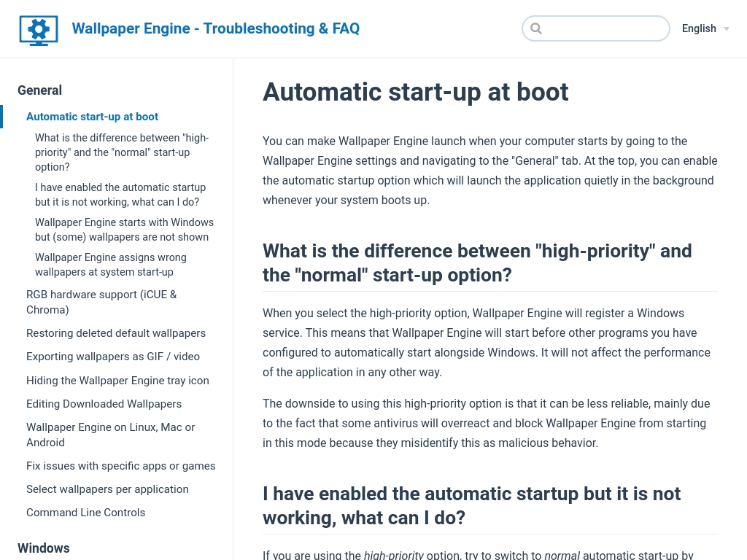The image size is (747, 560).
Task: Click paragraph starting 'The downside to using this'
Action: [486, 423]
